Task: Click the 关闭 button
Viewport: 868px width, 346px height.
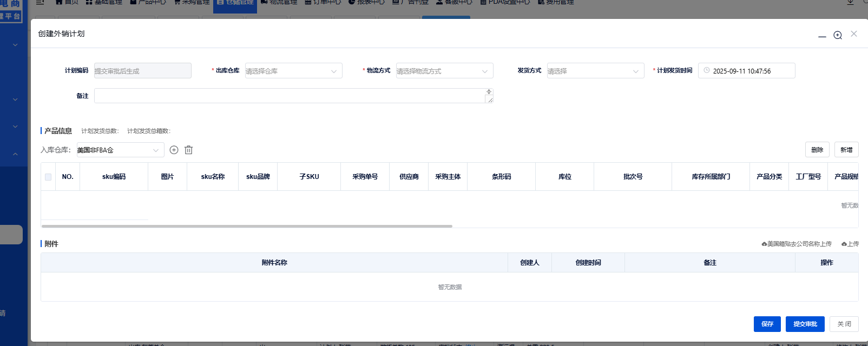Action: (844, 324)
